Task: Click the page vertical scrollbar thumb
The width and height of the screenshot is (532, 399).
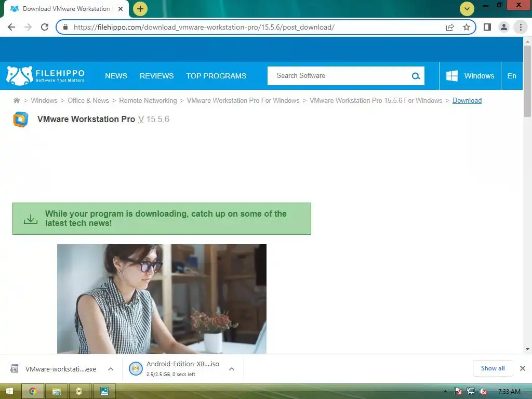Action: point(527,81)
